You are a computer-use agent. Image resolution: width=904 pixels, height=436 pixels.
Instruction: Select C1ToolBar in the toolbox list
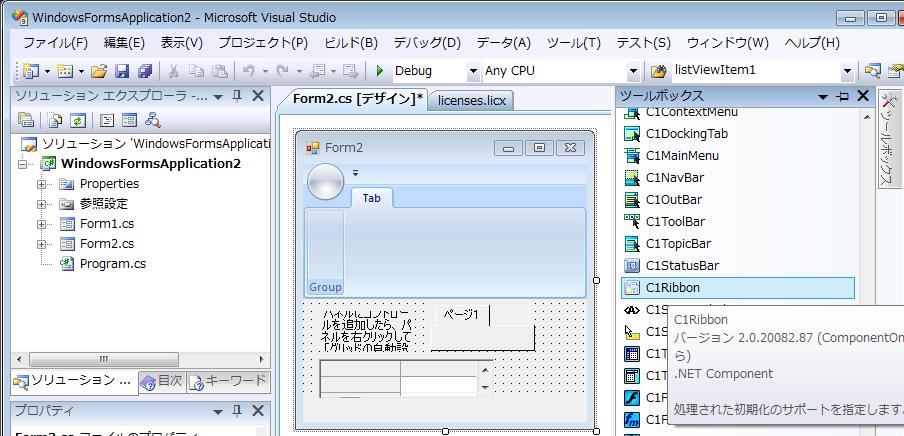click(x=675, y=222)
